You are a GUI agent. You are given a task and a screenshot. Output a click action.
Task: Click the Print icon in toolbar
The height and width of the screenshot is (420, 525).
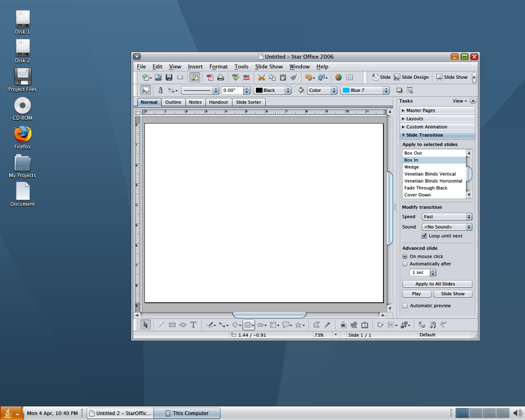(x=220, y=78)
